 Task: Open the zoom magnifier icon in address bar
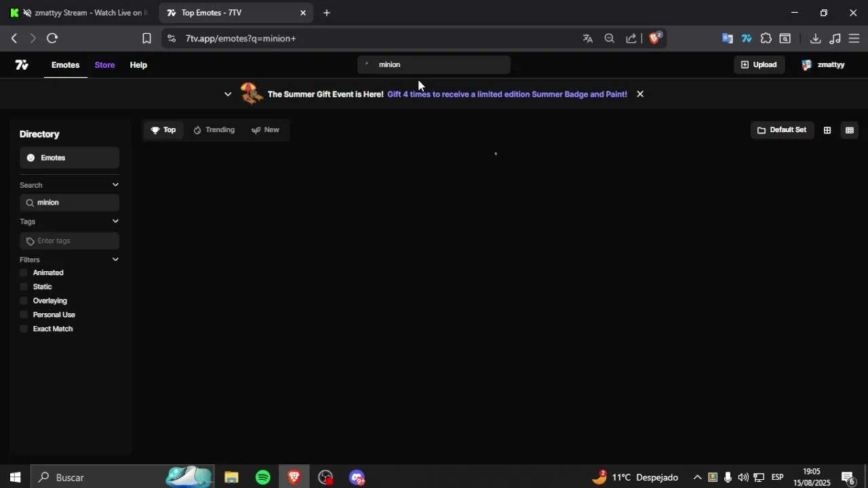point(610,39)
